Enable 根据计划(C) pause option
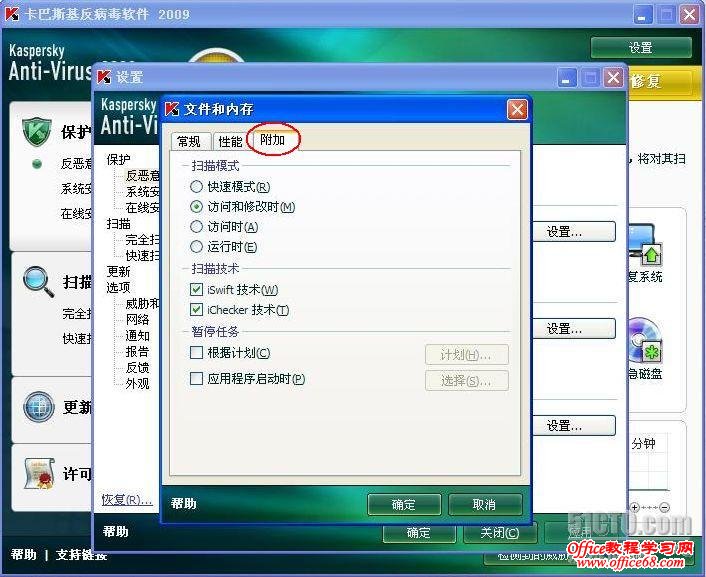 click(230, 353)
